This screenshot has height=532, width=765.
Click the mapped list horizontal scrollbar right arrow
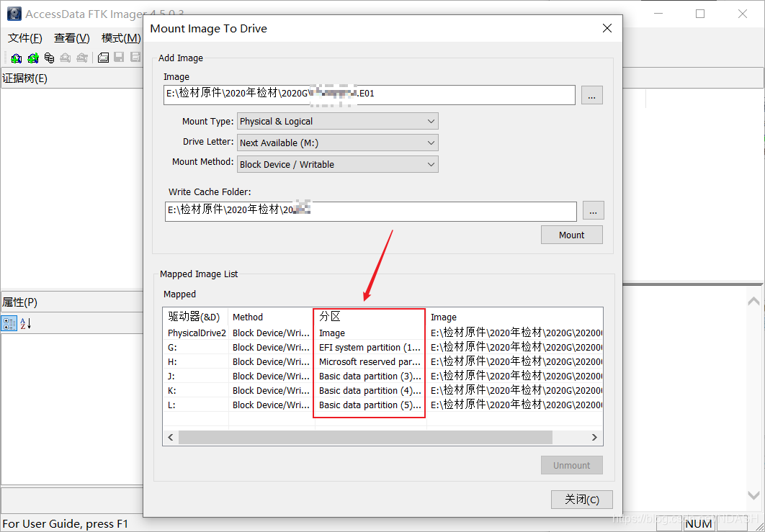[594, 438]
